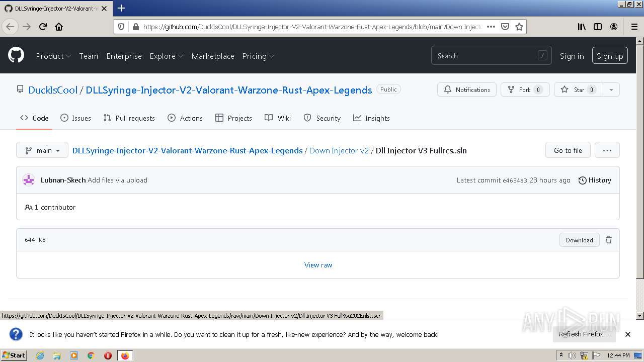Click Sign in
This screenshot has width=644, height=362.
(572, 56)
